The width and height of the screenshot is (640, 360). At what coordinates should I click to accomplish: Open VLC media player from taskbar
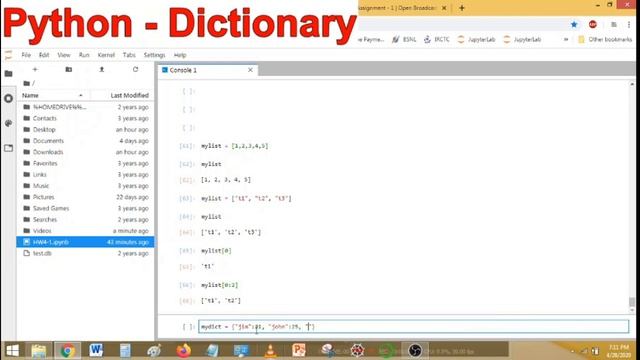pos(270,350)
